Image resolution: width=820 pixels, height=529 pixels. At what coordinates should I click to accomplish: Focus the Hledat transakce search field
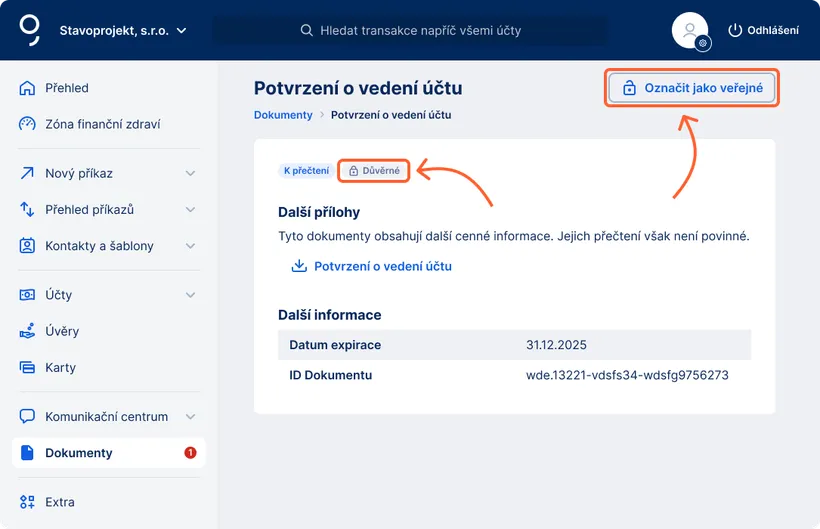pos(411,30)
